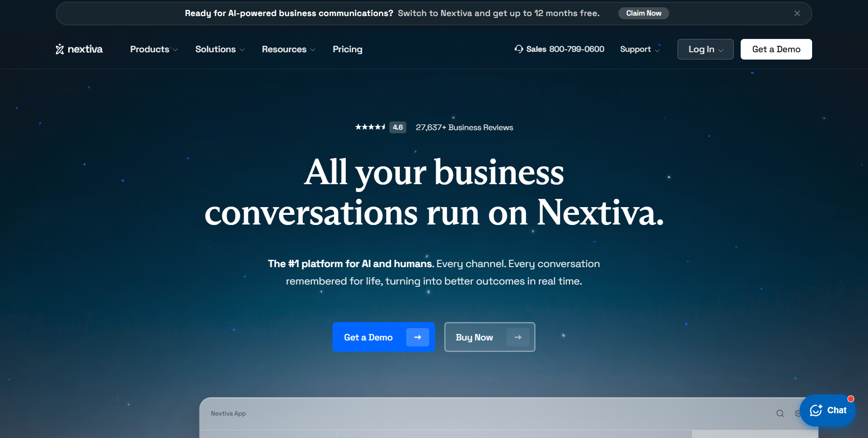This screenshot has width=868, height=438.
Task: Click the blue hero Get a Demo button
Action: pos(383,337)
